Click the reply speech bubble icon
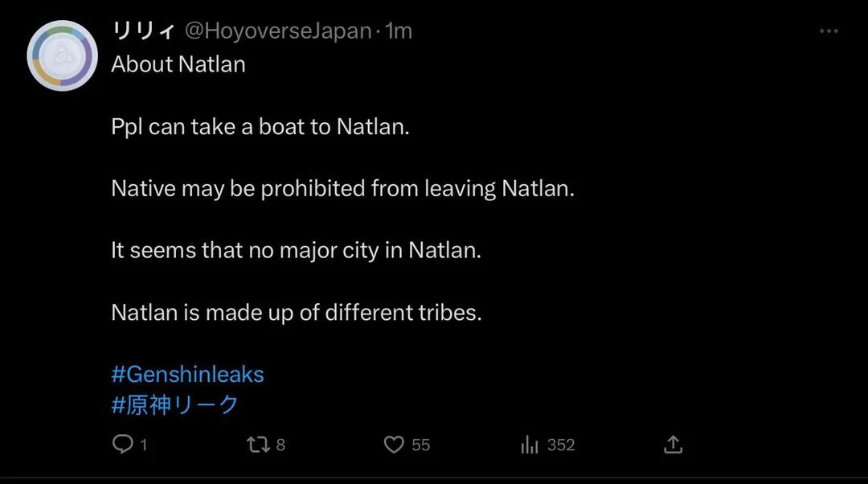This screenshot has height=484, width=868. point(122,444)
